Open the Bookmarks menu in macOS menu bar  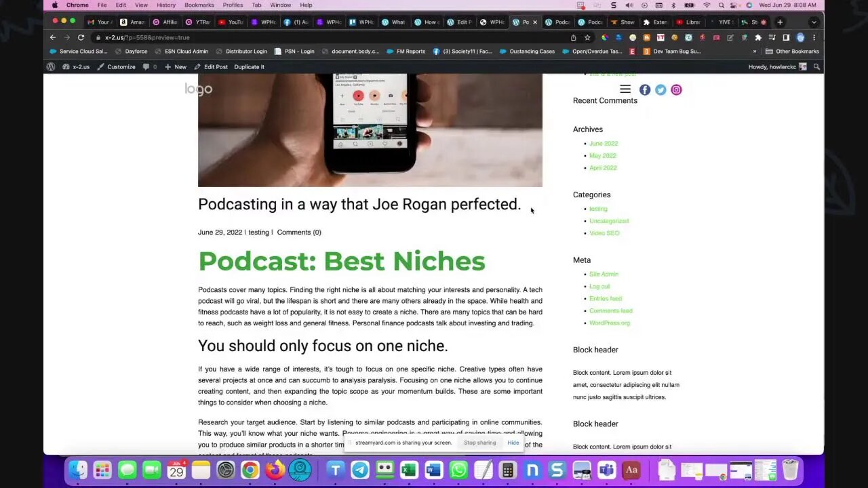pos(199,5)
